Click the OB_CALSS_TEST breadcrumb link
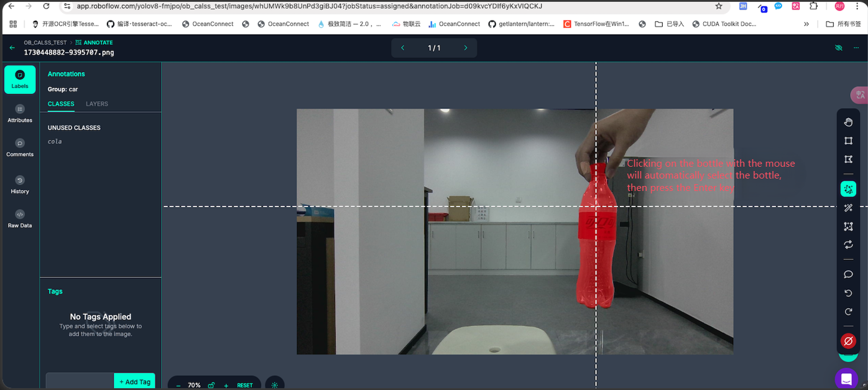Viewport: 868px width, 390px height. click(x=45, y=43)
